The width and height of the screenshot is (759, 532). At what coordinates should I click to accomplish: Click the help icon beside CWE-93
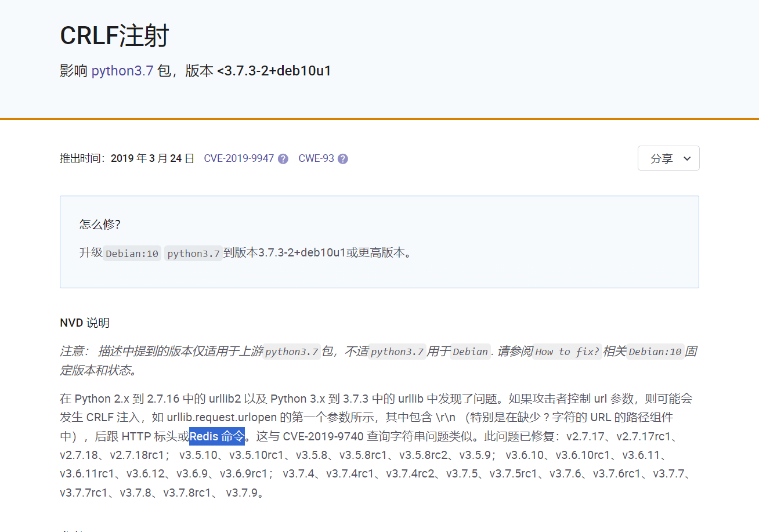pos(342,158)
